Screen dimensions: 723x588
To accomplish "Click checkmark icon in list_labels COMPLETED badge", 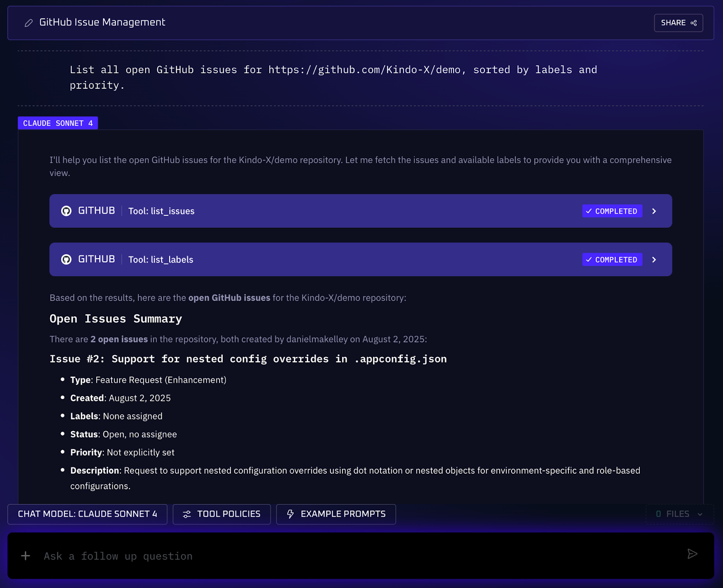I will [589, 259].
